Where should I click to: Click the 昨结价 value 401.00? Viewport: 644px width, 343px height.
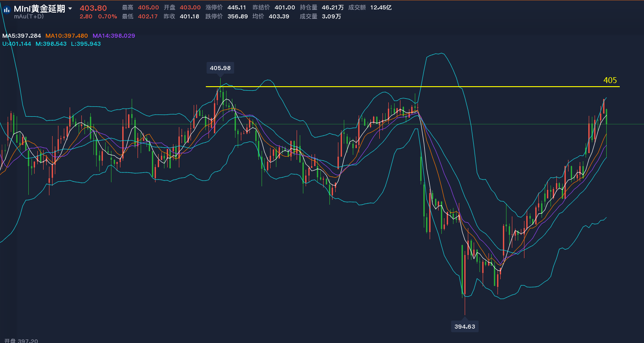285,8
